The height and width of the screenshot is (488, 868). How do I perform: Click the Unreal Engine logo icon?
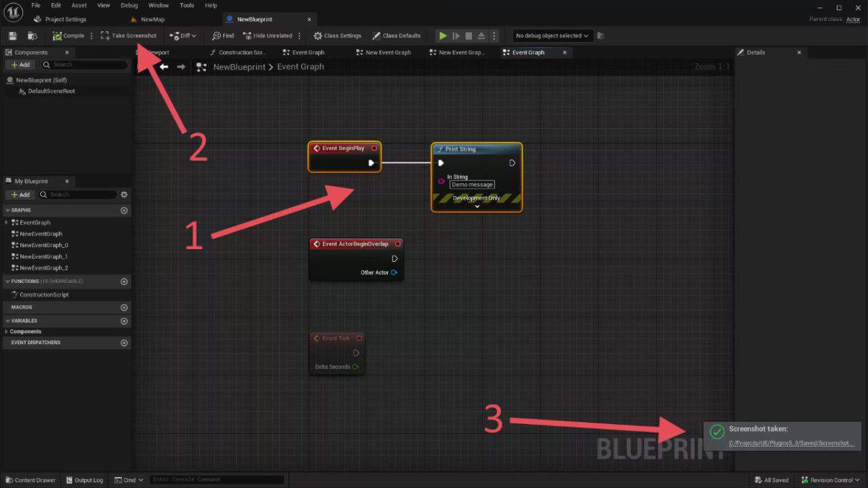[x=13, y=12]
